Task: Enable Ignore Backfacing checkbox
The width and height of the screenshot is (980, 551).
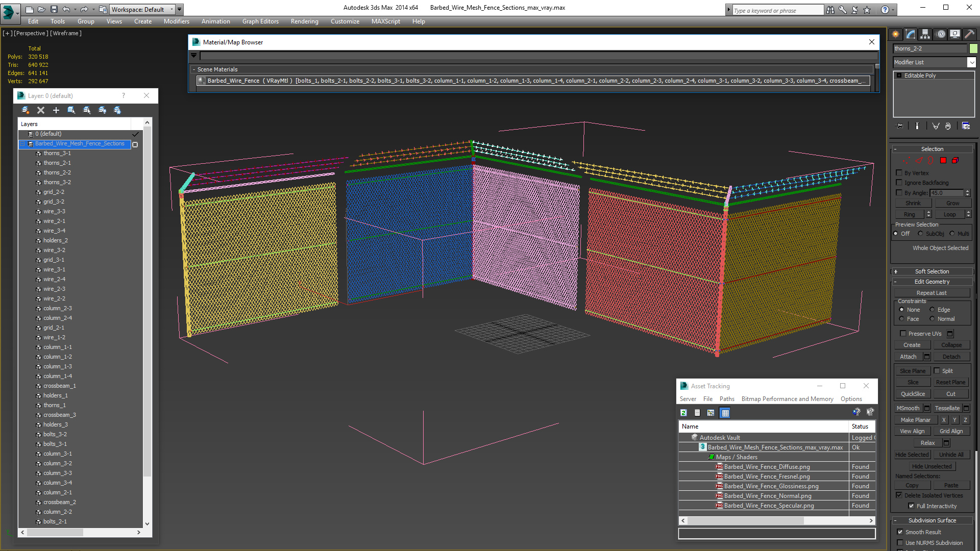Action: click(899, 183)
